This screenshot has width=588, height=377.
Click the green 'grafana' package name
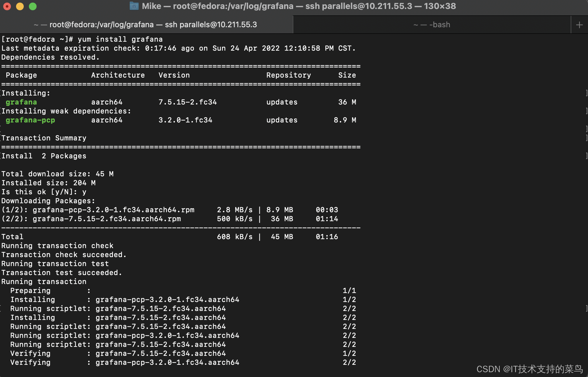pyautogui.click(x=21, y=102)
